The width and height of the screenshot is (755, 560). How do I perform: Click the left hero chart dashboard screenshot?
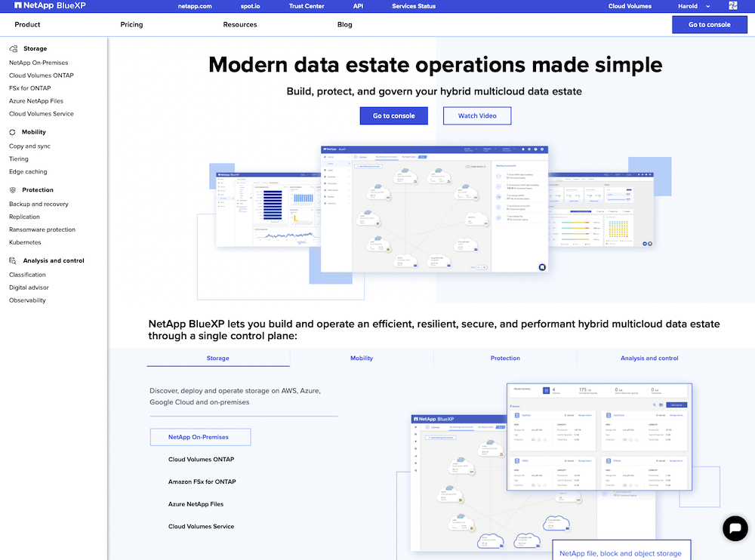tap(268, 210)
